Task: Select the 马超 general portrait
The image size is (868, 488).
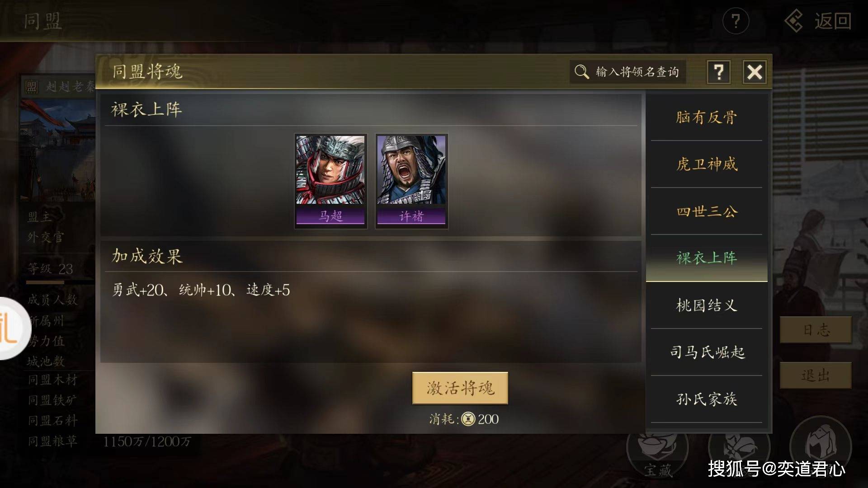Action: pyautogui.click(x=330, y=181)
